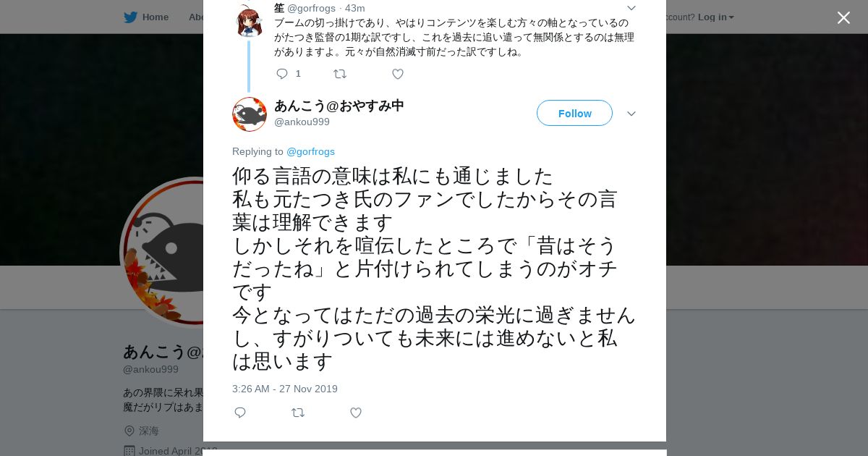The height and width of the screenshot is (456, 868).
Task: Reply to the gorfrogs tweet
Action: point(282,74)
